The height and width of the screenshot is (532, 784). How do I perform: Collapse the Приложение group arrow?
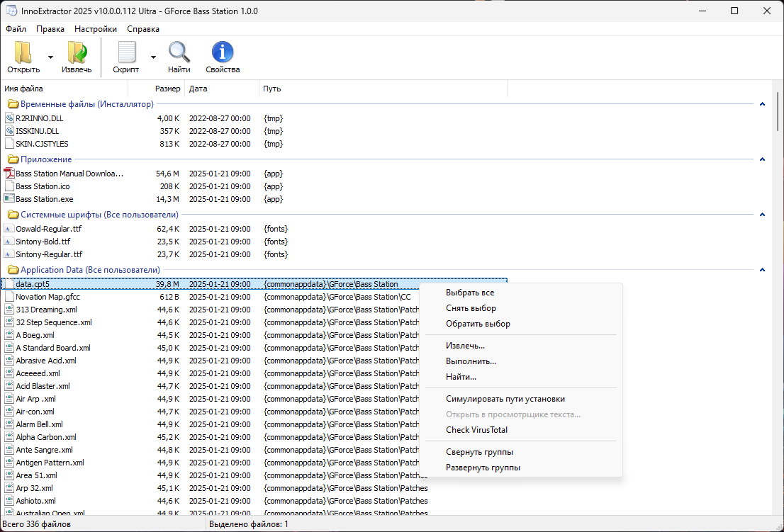[762, 159]
